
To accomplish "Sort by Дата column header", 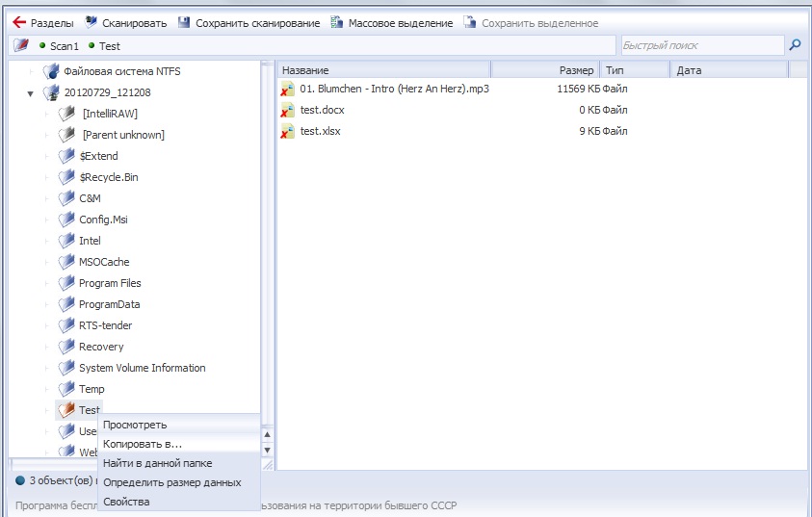I will coord(729,70).
